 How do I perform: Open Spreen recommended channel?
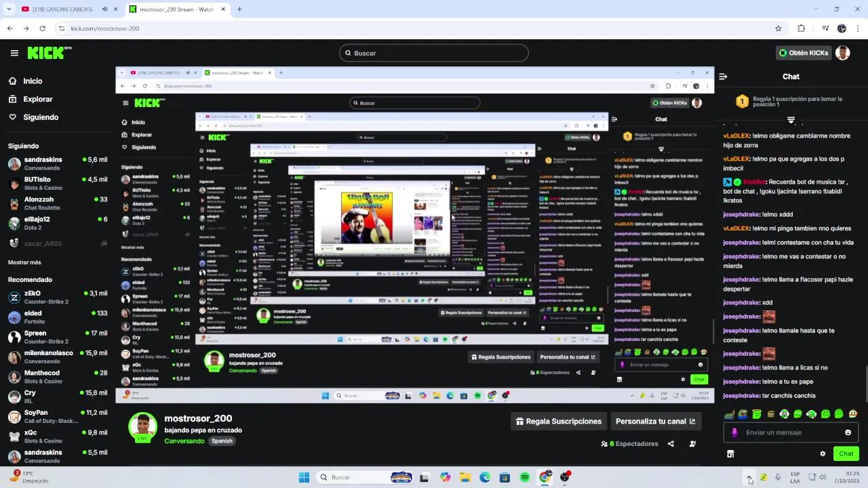click(x=58, y=337)
